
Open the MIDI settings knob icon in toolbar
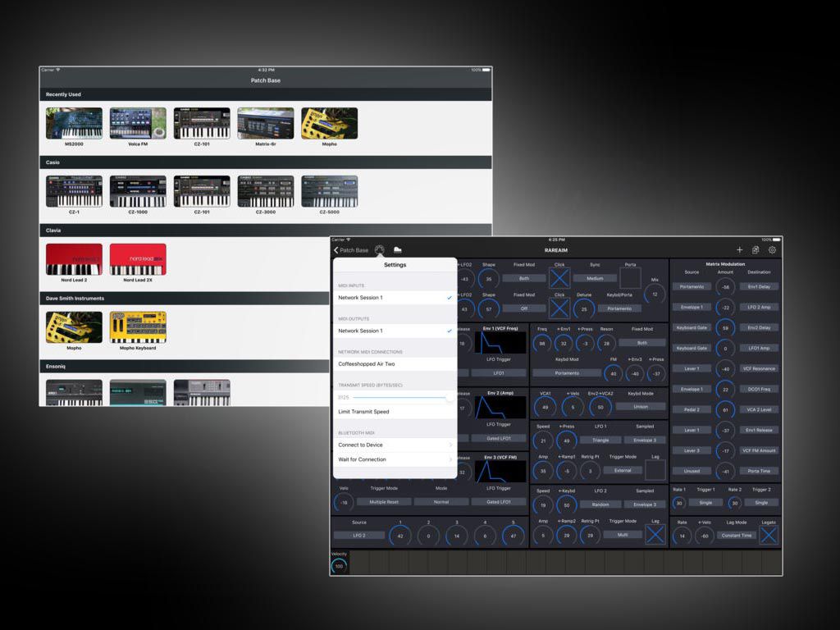point(379,249)
